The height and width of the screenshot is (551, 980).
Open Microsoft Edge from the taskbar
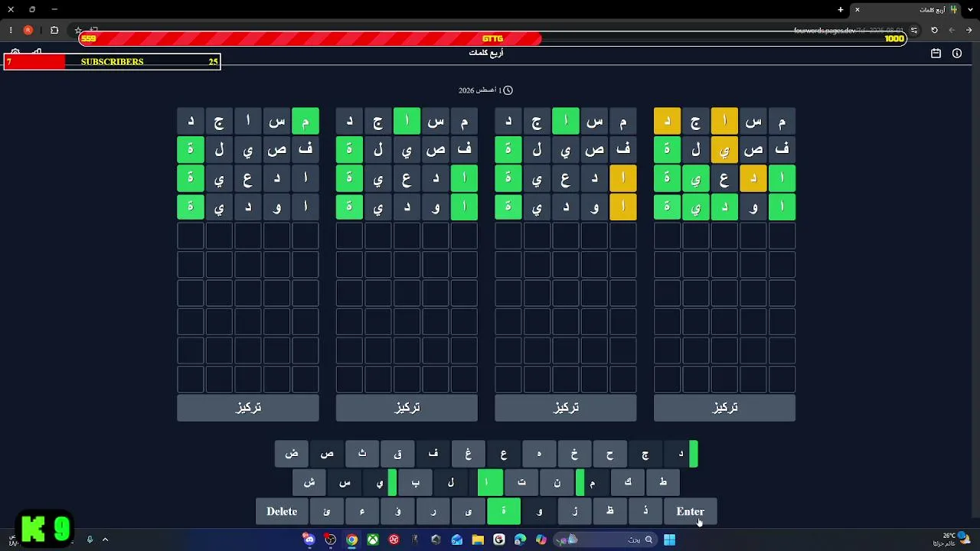click(x=521, y=540)
